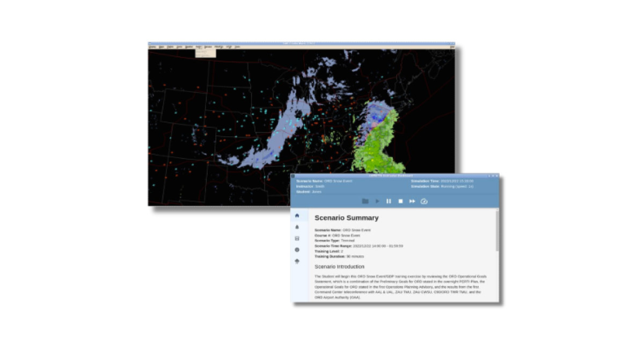Pause the running simulation
The image size is (644, 337).
pos(389,201)
